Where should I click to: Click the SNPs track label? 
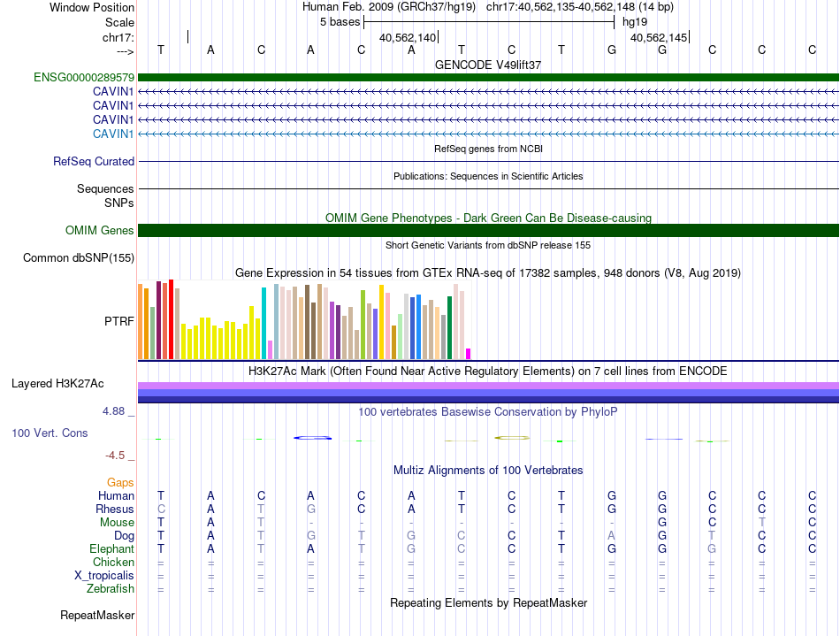coord(119,203)
